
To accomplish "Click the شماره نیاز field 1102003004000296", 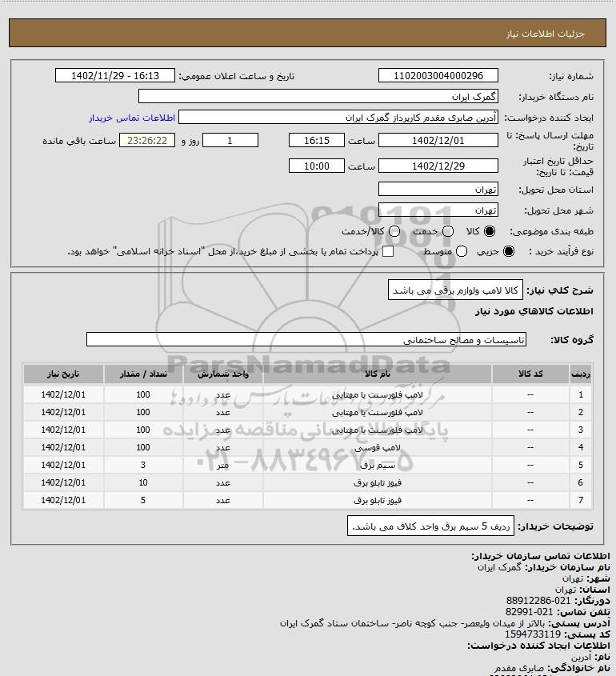I will [x=438, y=75].
